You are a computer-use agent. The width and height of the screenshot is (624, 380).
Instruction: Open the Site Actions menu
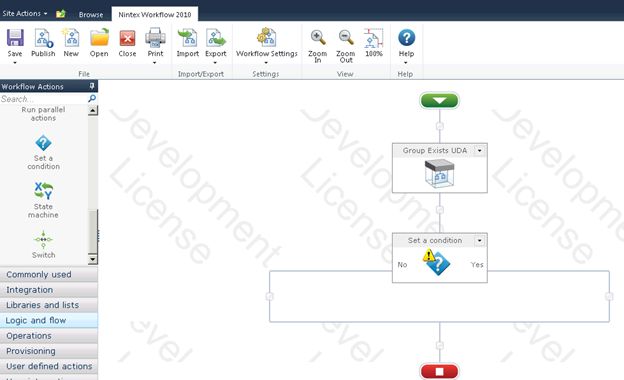[x=25, y=14]
